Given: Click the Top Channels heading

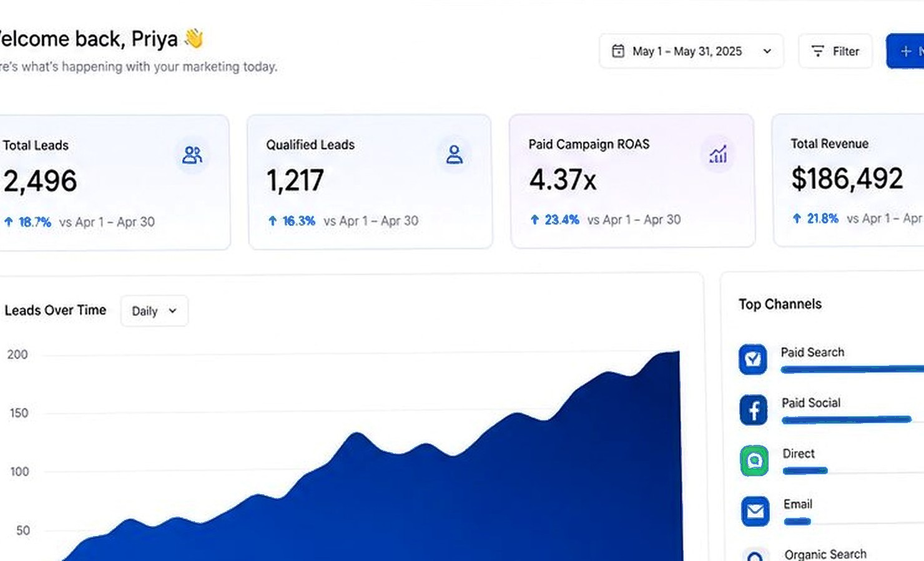Looking at the screenshot, I should click(780, 305).
